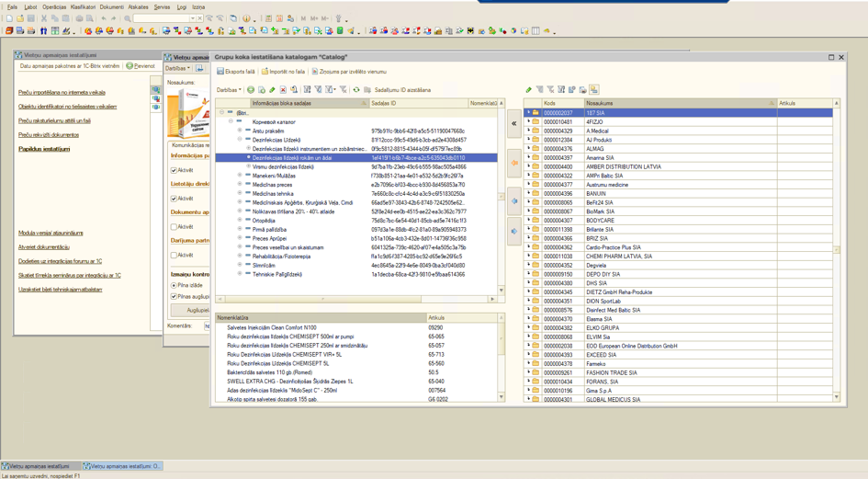Open Dokumenti menu
The width and height of the screenshot is (868, 479).
112,7
